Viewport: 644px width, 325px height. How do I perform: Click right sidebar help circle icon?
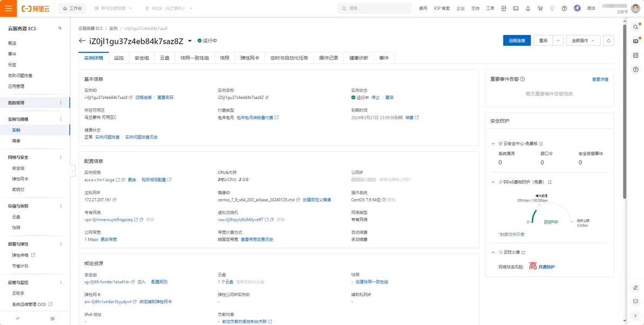tap(636, 69)
